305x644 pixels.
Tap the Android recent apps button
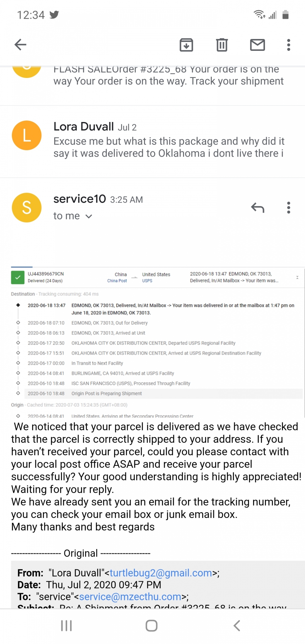tap(66, 626)
